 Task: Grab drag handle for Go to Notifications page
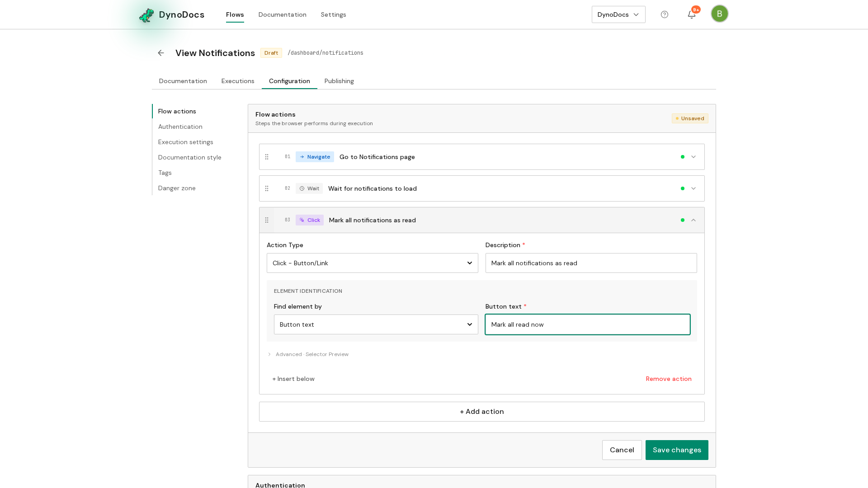(267, 157)
